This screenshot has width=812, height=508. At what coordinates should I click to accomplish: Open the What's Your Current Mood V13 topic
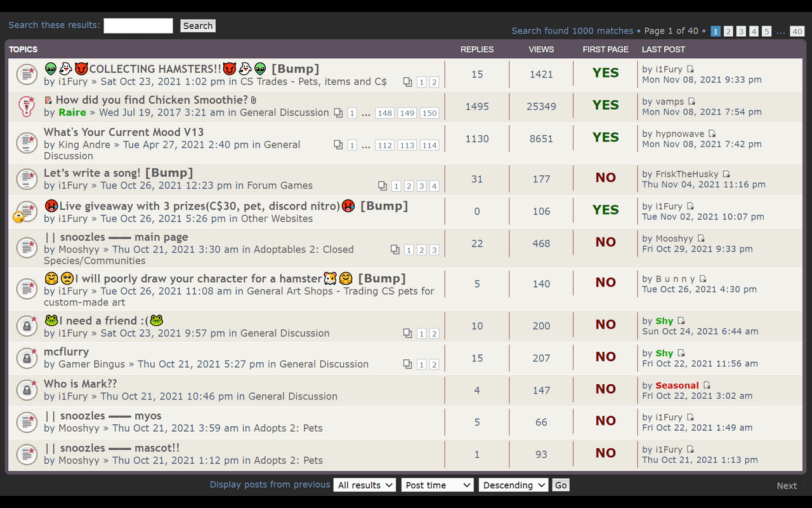click(x=124, y=132)
